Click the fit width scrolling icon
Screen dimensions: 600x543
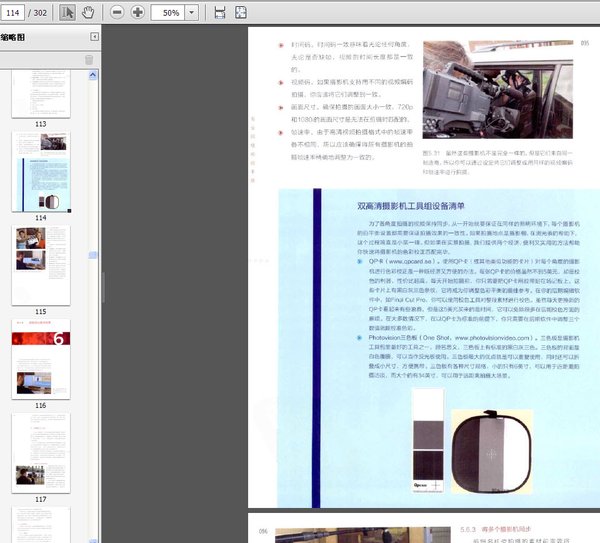tap(219, 12)
